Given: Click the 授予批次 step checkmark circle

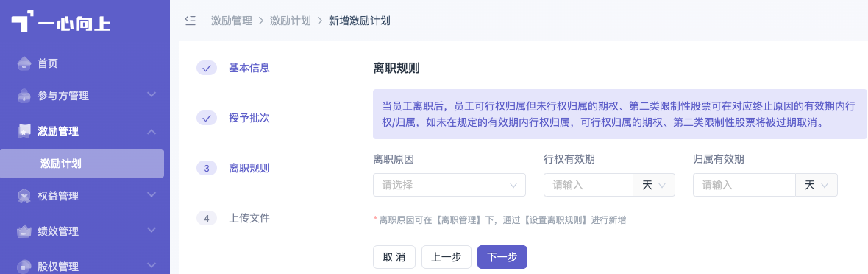Looking at the screenshot, I should 207,118.
